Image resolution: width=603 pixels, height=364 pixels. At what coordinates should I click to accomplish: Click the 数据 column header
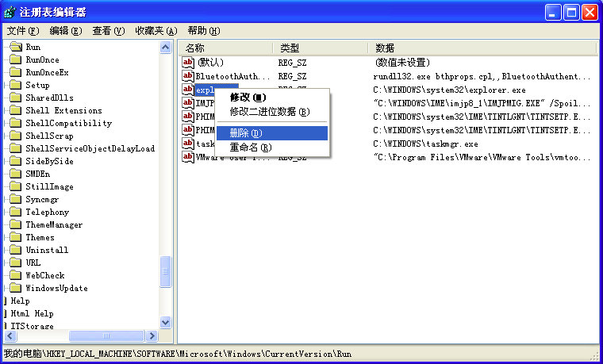(x=484, y=48)
